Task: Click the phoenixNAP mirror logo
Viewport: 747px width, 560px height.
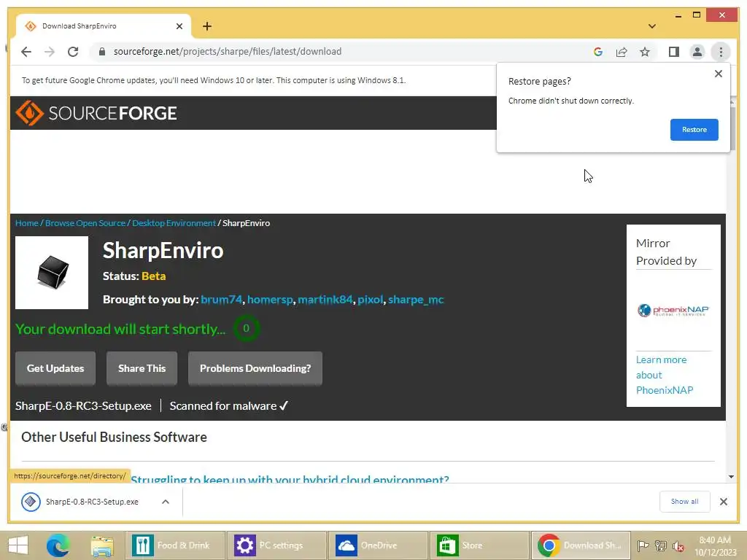Action: pos(673,311)
